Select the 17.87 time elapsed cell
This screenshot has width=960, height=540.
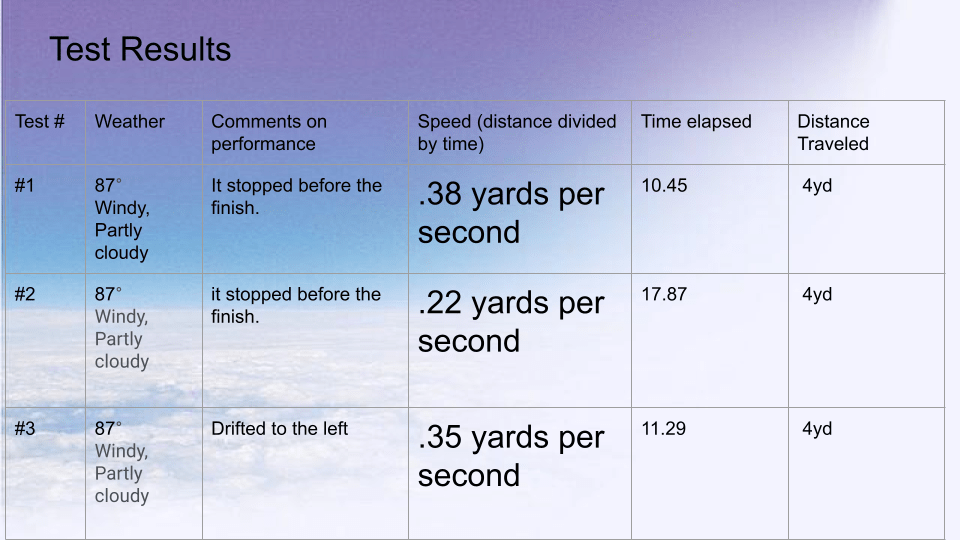(x=710, y=340)
